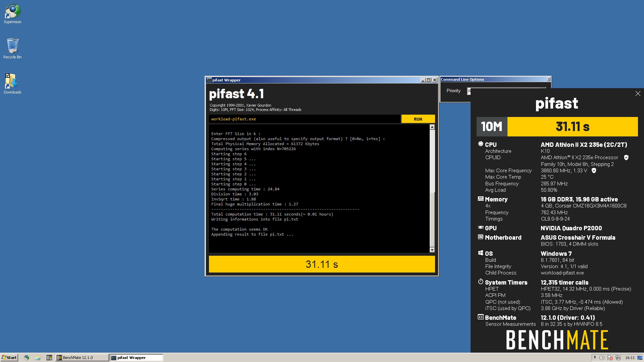This screenshot has height=362, width=644.
Task: Click the 10M digits badge in BenchMate panel
Action: pos(492,127)
